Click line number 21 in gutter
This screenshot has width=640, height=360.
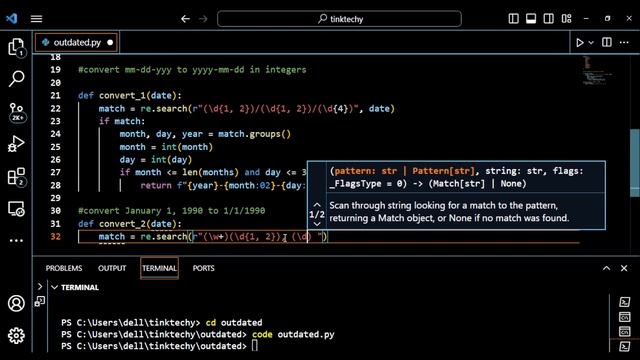56,96
